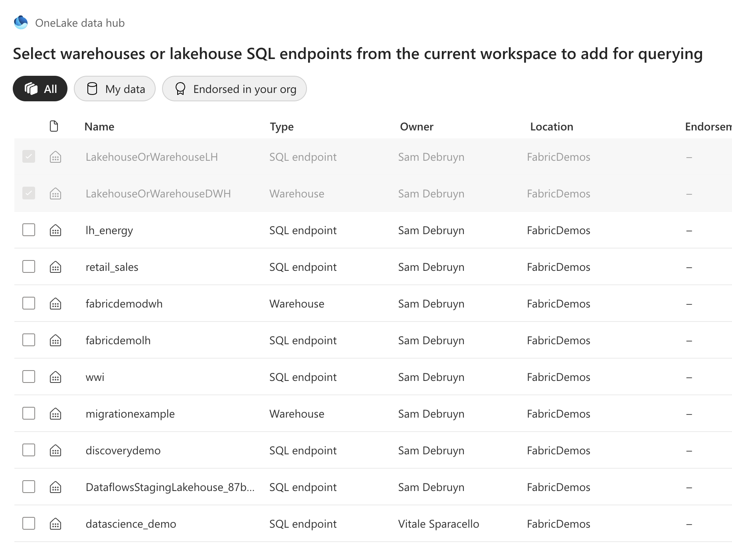The height and width of the screenshot is (560, 732).
Task: Click the warehouse icon beside retail_sales
Action: click(55, 267)
